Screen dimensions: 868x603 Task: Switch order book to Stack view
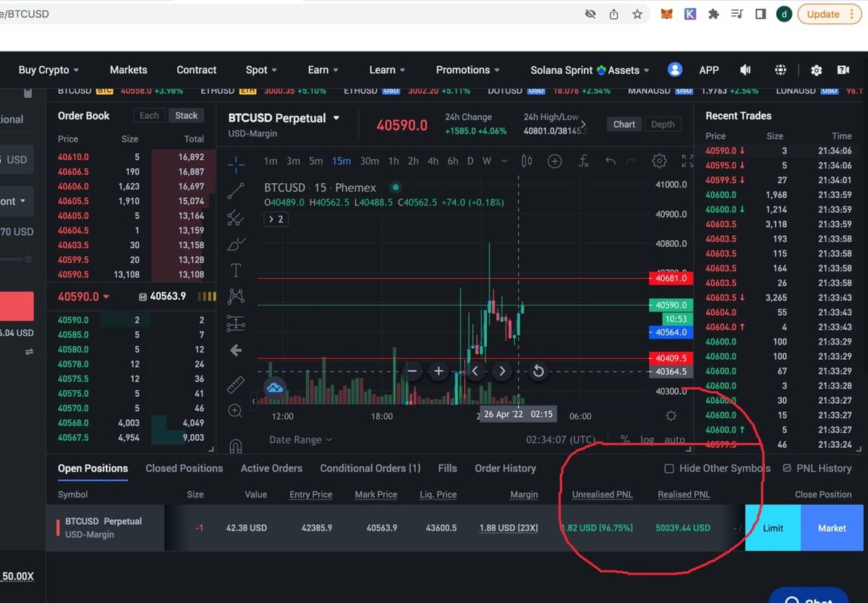click(x=187, y=116)
